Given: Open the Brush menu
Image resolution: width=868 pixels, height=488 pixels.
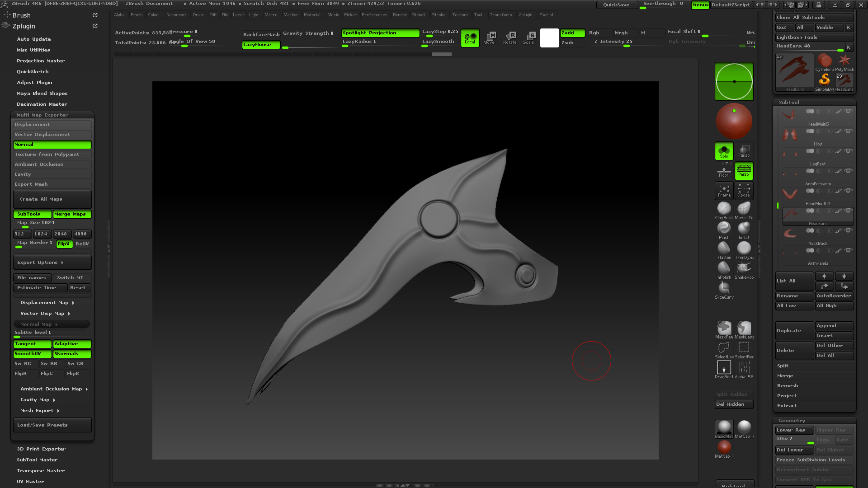Looking at the screenshot, I should 137,15.
